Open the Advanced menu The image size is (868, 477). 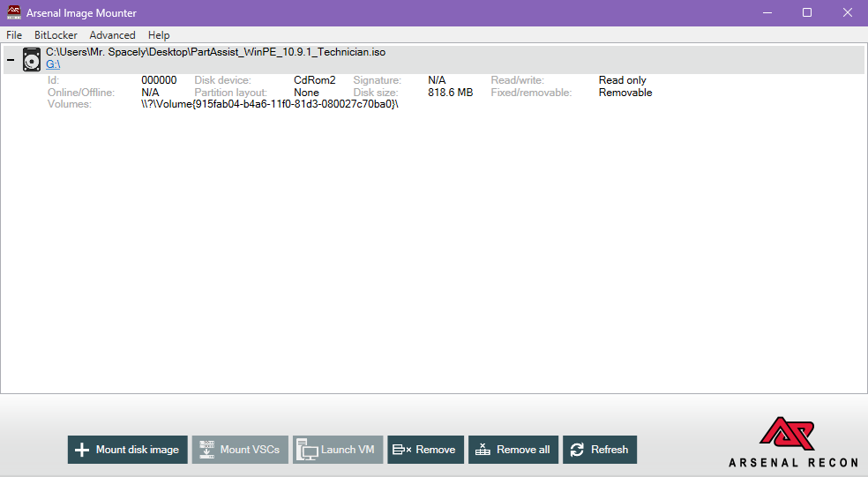[112, 35]
